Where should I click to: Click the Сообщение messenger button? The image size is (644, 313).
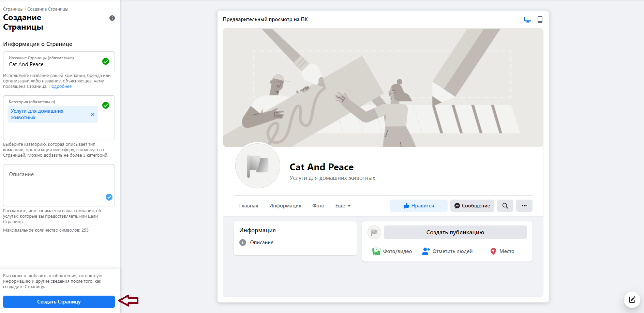coord(472,206)
